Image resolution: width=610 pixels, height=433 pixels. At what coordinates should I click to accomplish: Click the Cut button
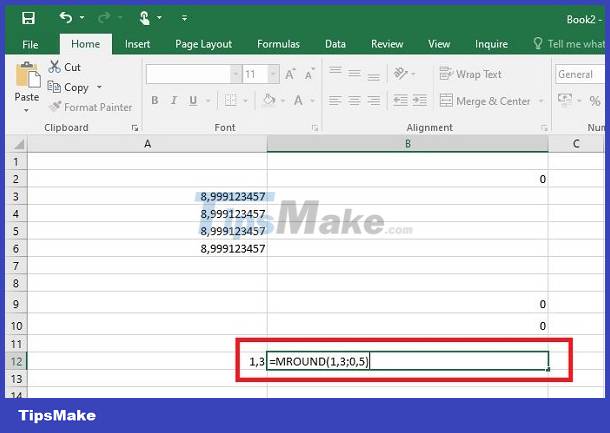65,67
